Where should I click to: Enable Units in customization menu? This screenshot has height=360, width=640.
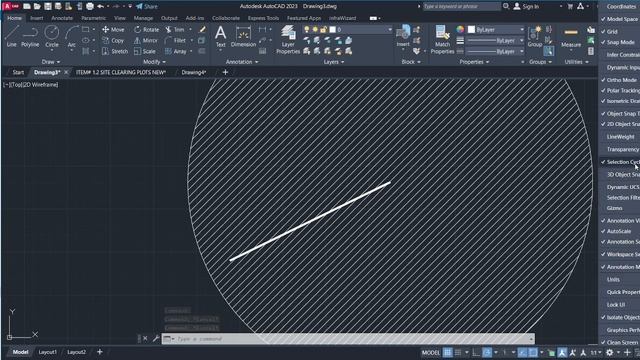tap(619, 280)
